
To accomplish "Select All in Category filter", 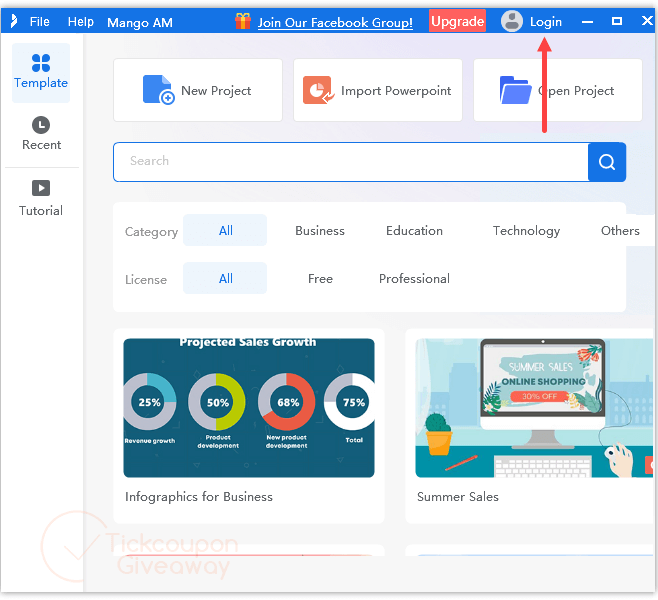I will [x=225, y=230].
